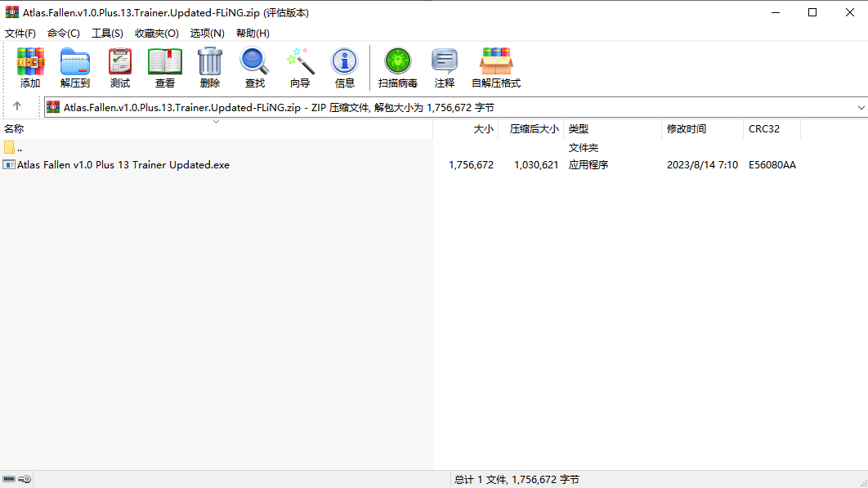Click the 文件夹 type cell

click(x=584, y=147)
